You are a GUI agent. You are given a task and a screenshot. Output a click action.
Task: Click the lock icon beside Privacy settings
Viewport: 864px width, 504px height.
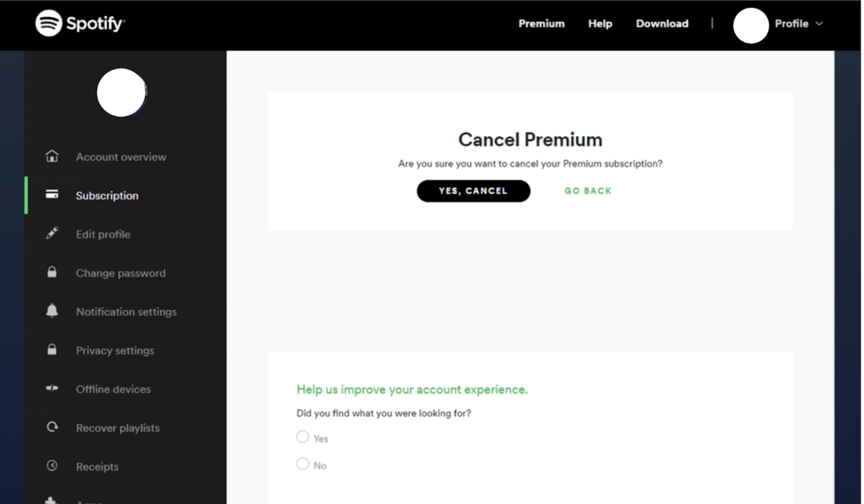coord(52,349)
